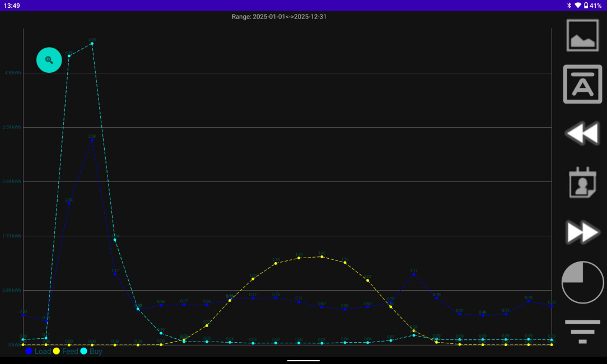The image size is (607, 364).
Task: Go to previous date range
Action: tap(582, 133)
